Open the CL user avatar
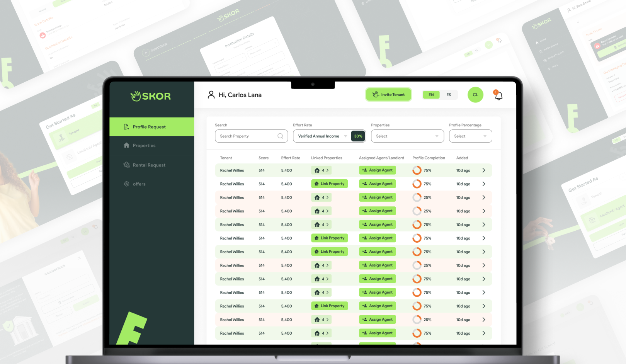Image resolution: width=626 pixels, height=364 pixels. [x=475, y=95]
